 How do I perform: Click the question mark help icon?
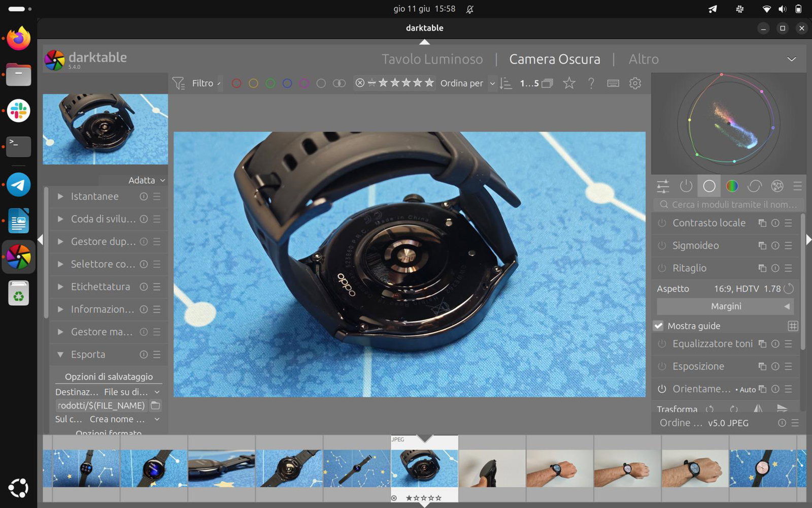coord(591,83)
